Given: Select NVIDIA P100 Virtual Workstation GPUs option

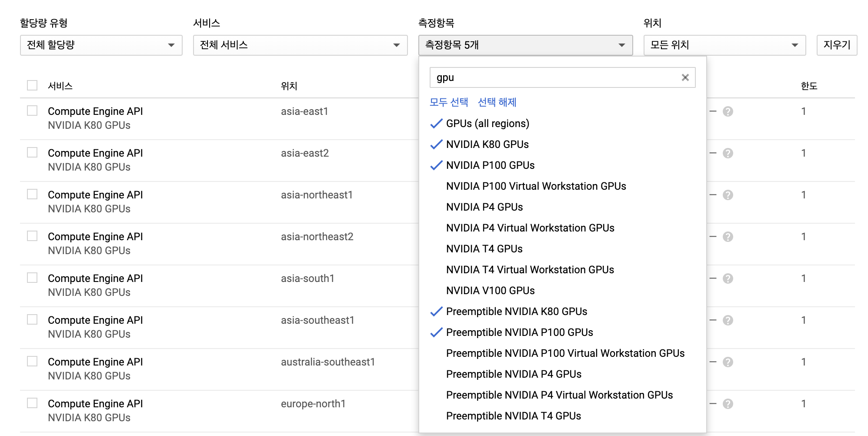Looking at the screenshot, I should coord(562,186).
